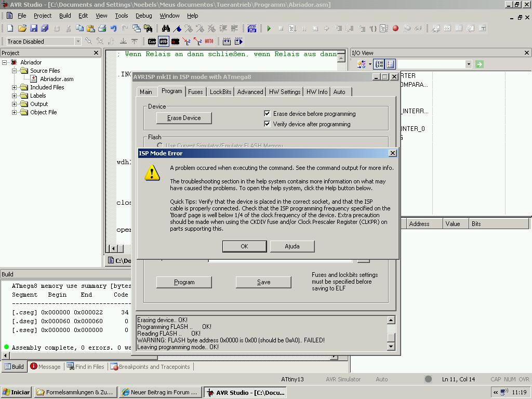Open the Debug menu
The width and height of the screenshot is (532, 399).
click(x=144, y=16)
